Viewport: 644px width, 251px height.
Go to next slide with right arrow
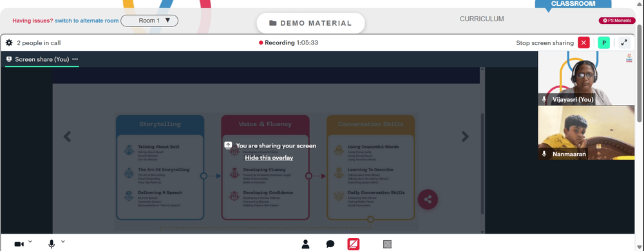[465, 136]
